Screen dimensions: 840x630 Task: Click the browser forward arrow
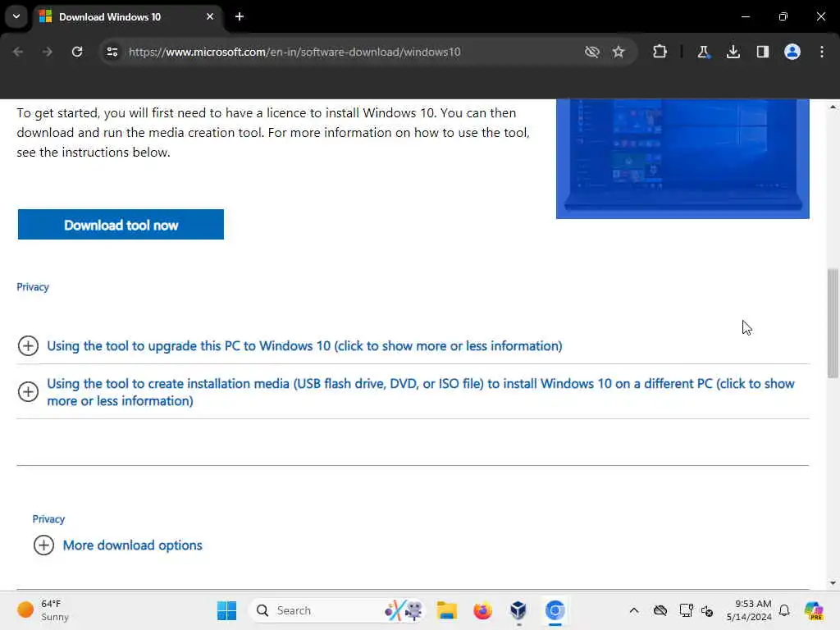coord(48,52)
